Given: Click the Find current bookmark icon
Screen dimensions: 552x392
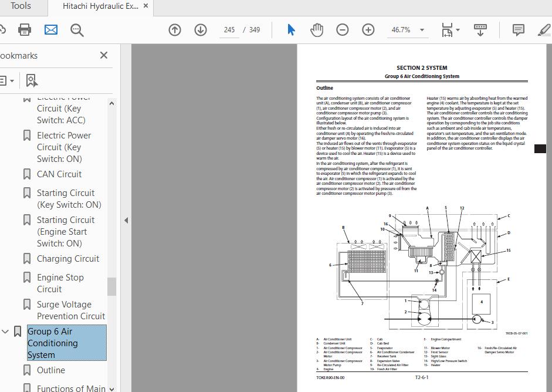Looking at the screenshot, I should coord(31,80).
